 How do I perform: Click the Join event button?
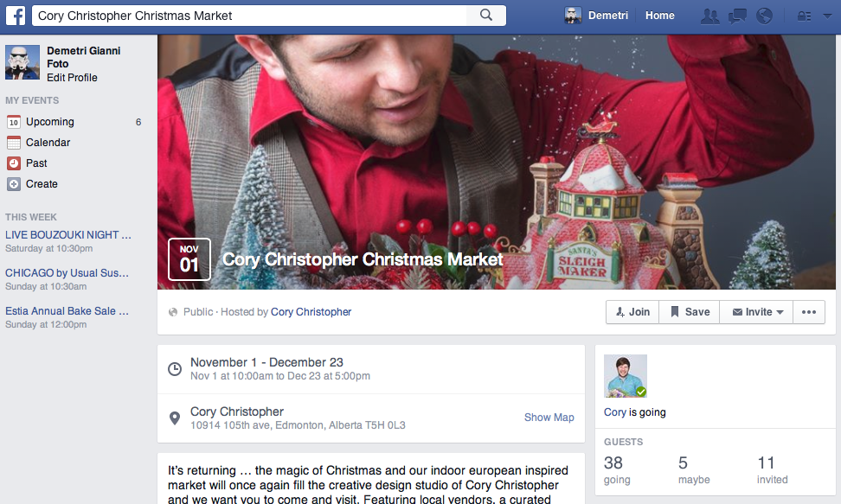pos(632,312)
